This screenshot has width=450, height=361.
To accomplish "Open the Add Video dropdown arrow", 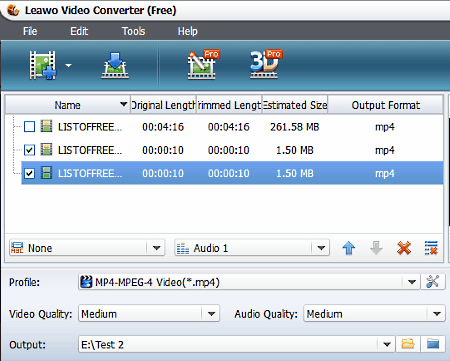I will pyautogui.click(x=68, y=65).
